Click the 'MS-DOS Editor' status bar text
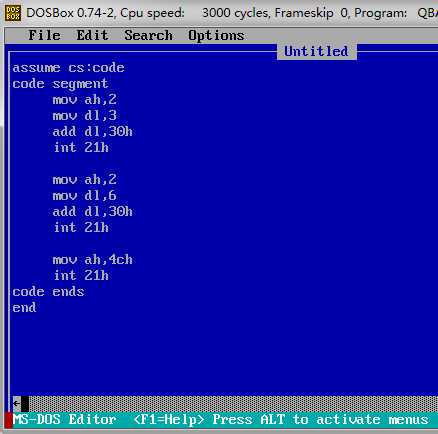 click(x=64, y=419)
